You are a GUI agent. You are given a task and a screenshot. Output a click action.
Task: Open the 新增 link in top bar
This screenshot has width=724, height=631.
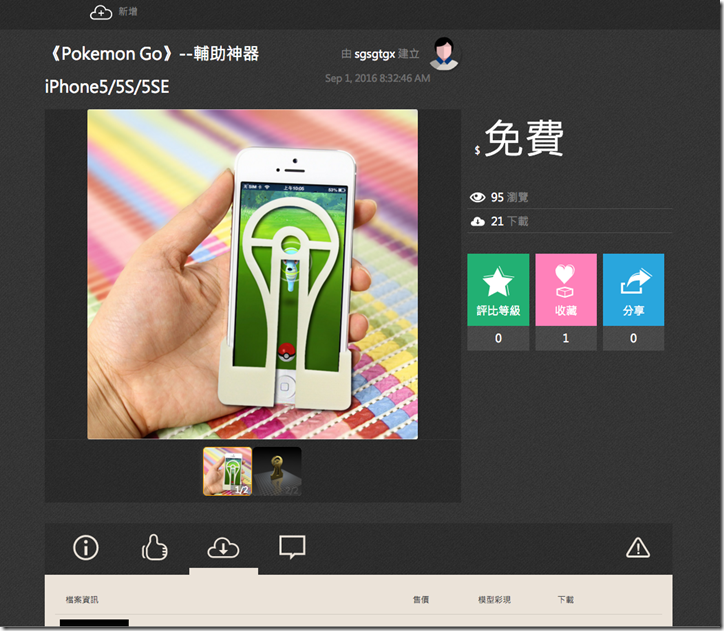(128, 12)
